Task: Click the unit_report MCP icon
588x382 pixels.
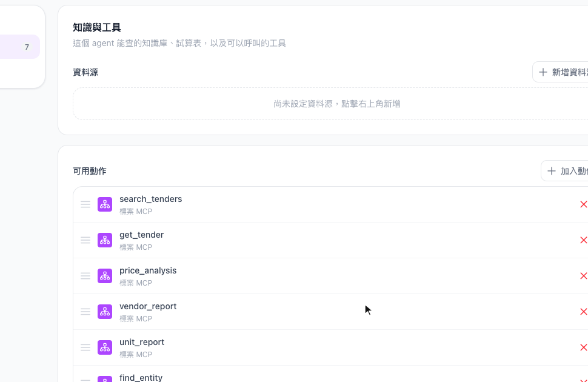Action: (105, 347)
